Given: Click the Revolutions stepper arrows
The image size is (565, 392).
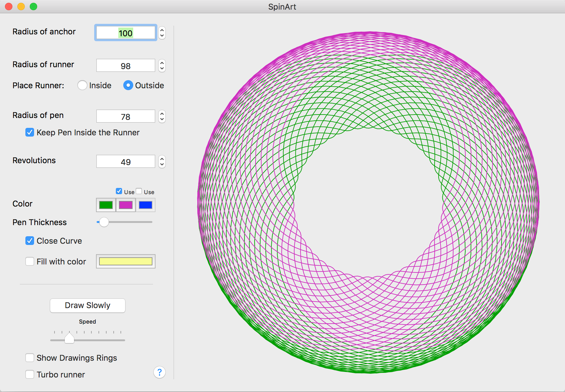Looking at the screenshot, I should (x=162, y=162).
